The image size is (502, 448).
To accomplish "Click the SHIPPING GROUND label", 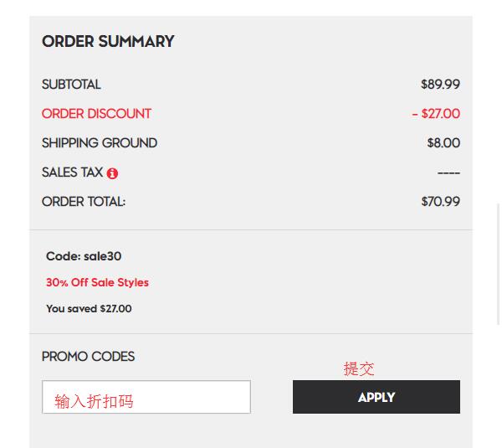I will tap(100, 143).
